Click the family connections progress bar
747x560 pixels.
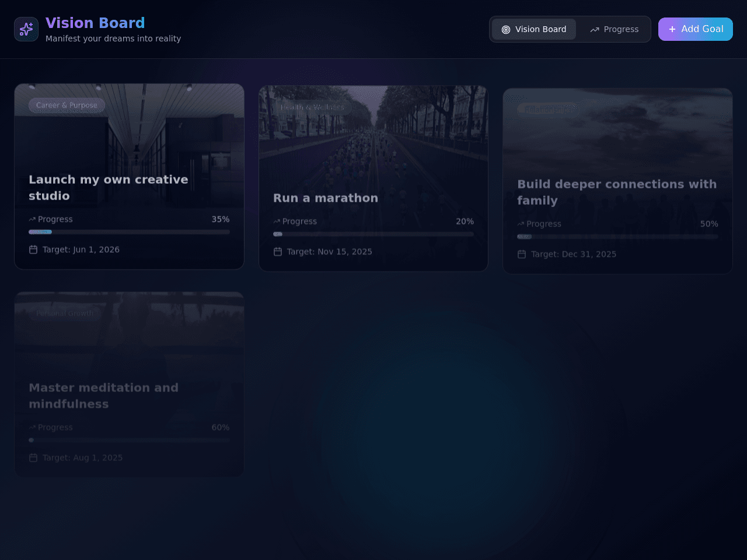[x=617, y=237]
